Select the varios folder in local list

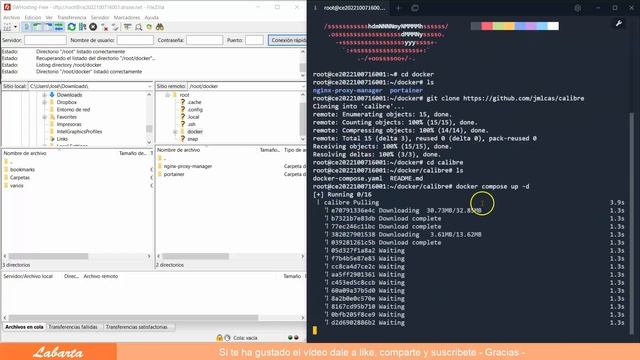coord(16,185)
